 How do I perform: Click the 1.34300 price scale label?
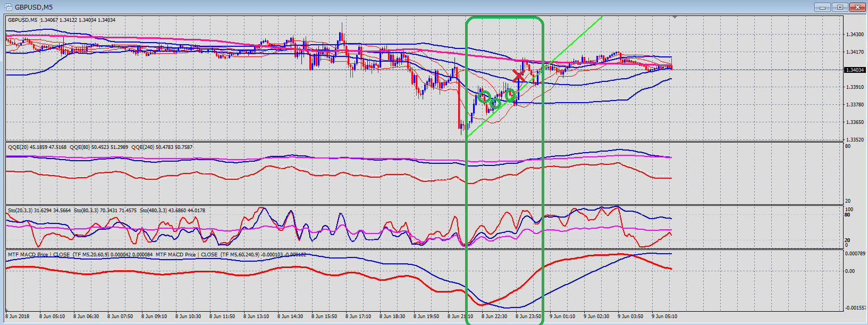pos(855,35)
